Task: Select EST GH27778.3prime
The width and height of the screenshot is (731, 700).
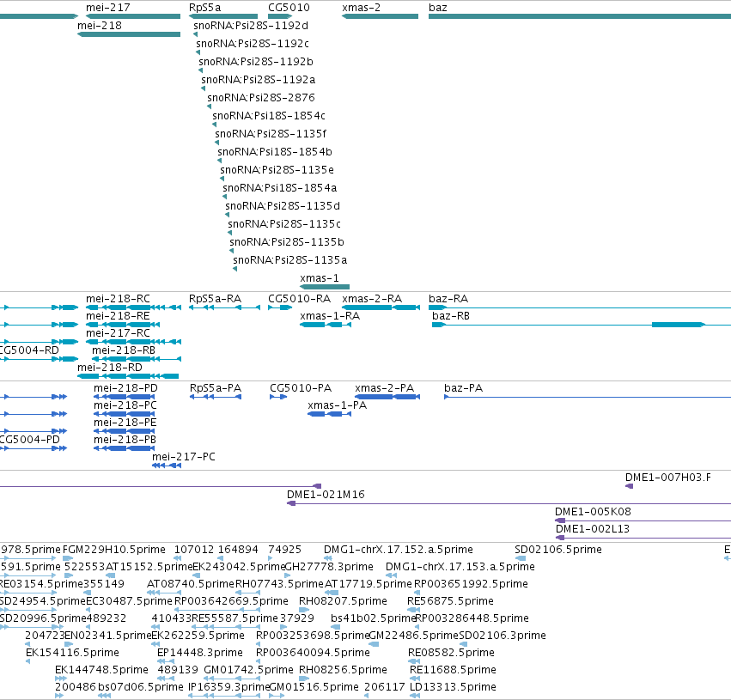Action: point(288,575)
